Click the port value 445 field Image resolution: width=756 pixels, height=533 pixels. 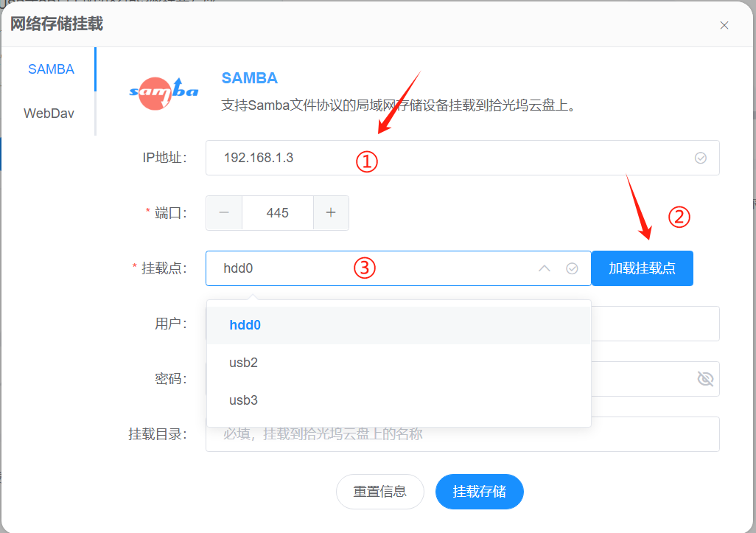(277, 213)
